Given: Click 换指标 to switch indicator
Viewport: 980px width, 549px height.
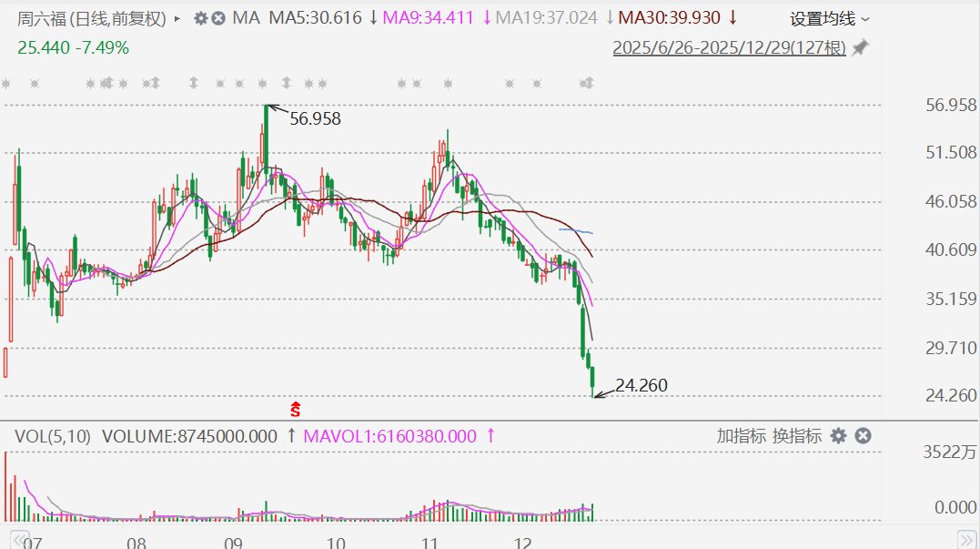Looking at the screenshot, I should click(797, 436).
